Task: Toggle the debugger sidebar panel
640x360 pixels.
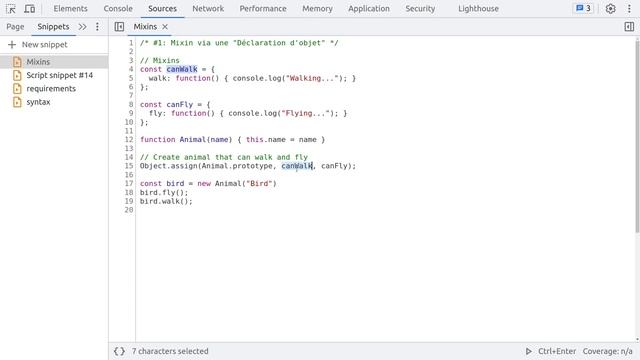Action: pos(629,27)
